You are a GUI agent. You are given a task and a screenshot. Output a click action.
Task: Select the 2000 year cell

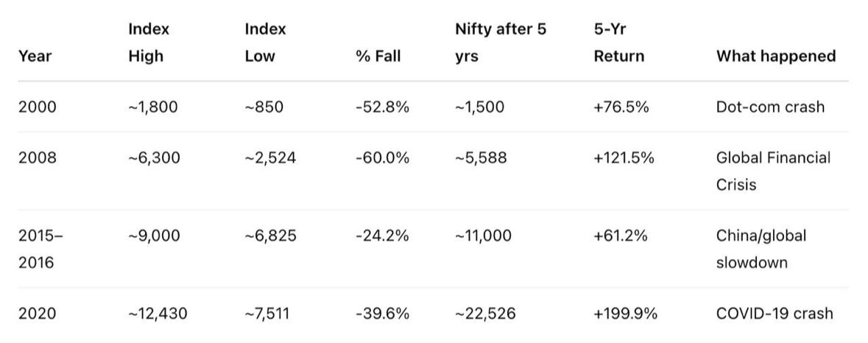click(x=37, y=107)
